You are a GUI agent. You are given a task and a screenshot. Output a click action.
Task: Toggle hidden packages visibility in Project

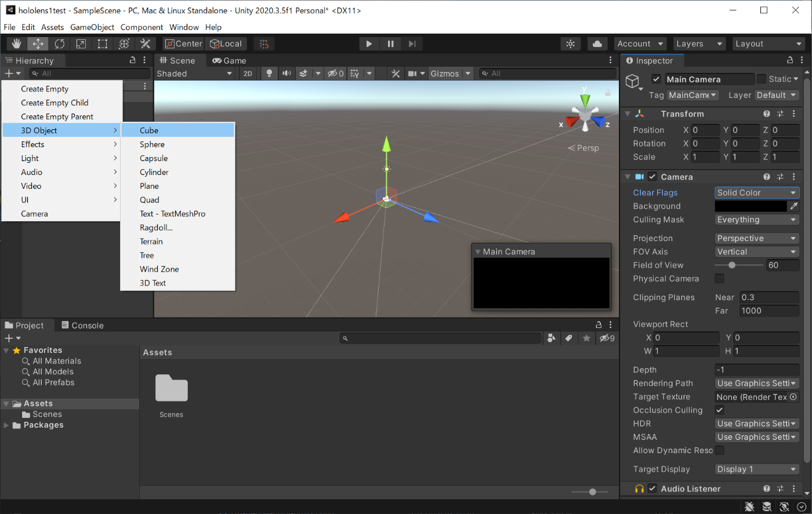tap(607, 338)
